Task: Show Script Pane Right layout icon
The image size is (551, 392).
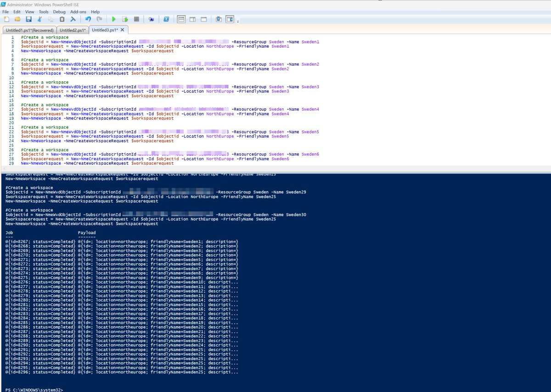Action: tap(192, 19)
